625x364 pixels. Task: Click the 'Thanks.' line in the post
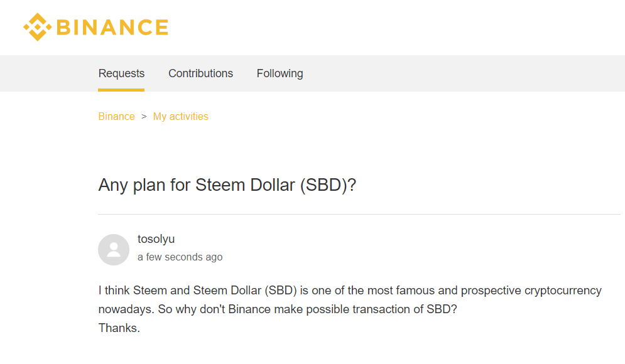coord(119,328)
